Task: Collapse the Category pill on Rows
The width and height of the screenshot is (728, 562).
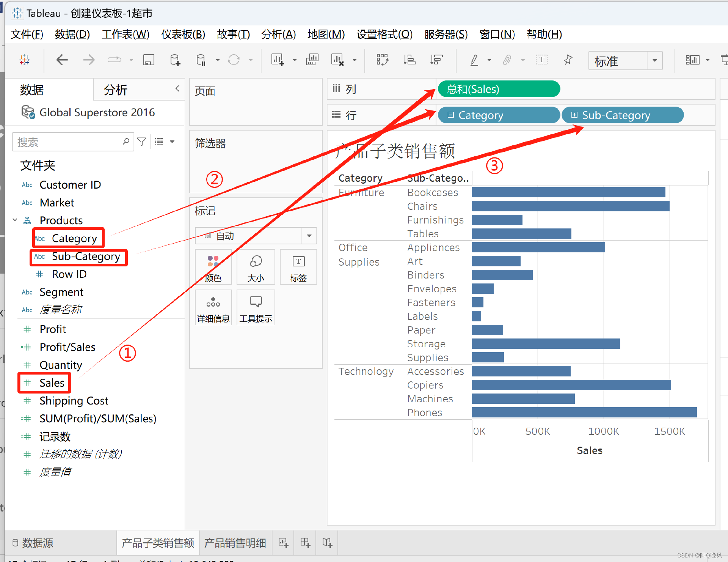Action: coord(450,115)
